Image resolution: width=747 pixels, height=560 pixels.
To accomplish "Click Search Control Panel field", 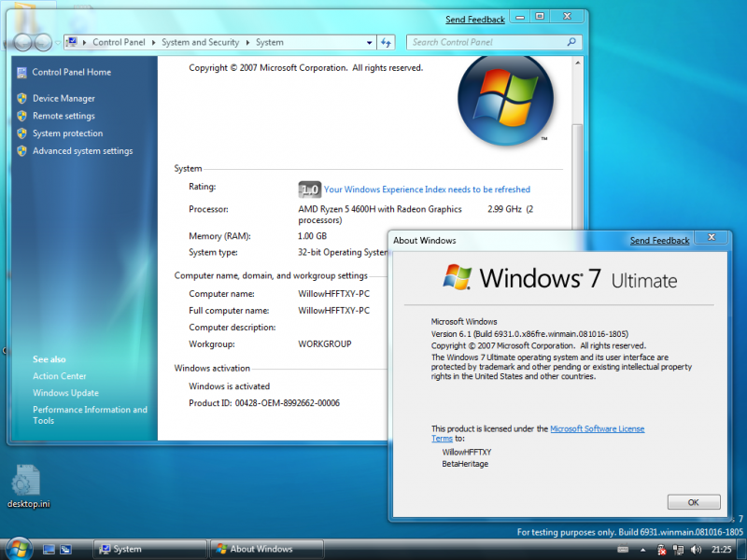I will tap(494, 42).
